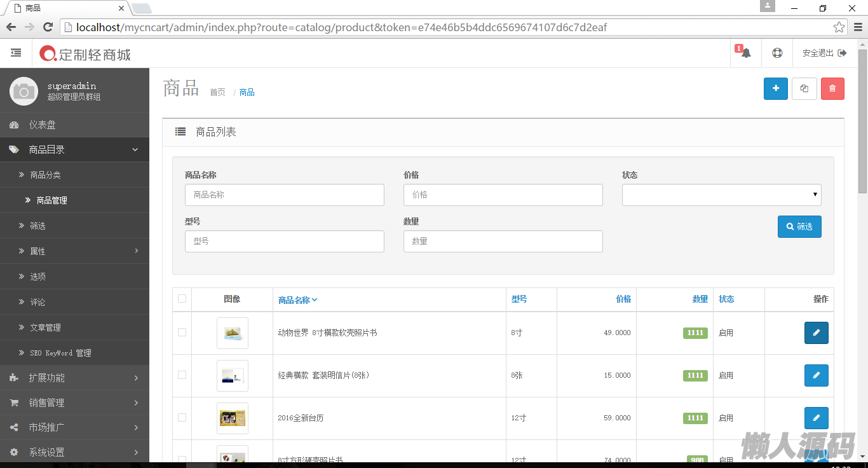Image resolution: width=868 pixels, height=468 pixels.
Task: Expand the 扩展功能 sidebar menu
Action: pyautogui.click(x=74, y=378)
